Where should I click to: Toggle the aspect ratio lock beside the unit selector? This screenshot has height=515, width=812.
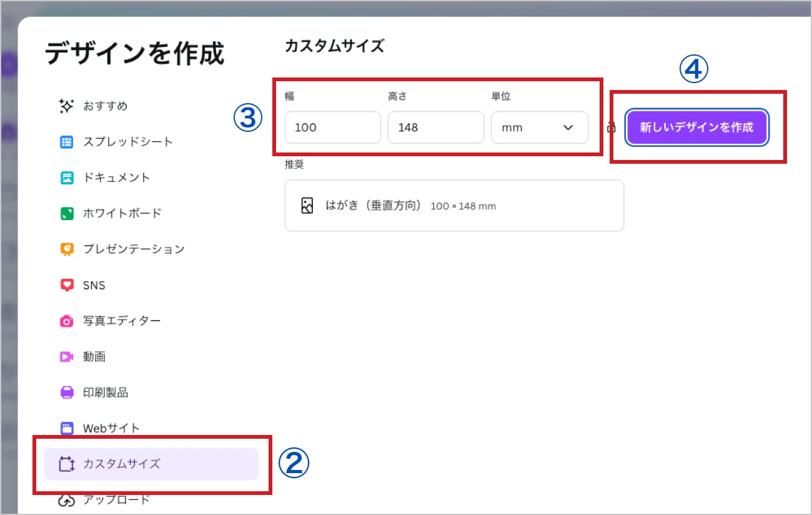(611, 127)
